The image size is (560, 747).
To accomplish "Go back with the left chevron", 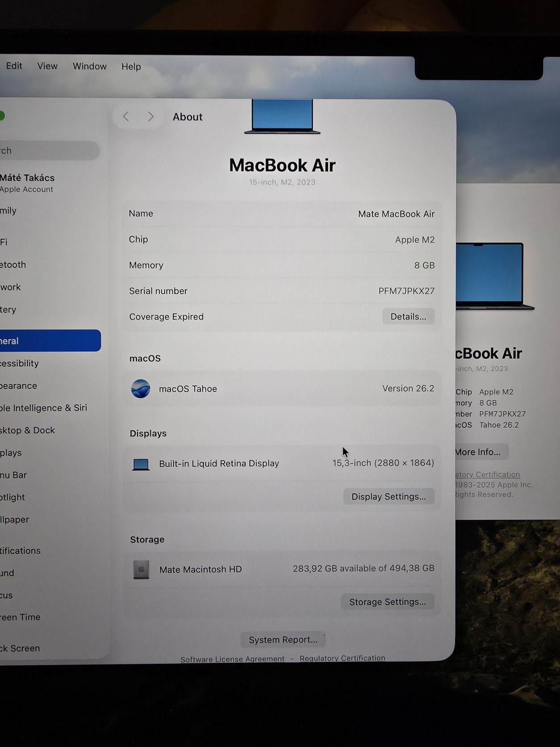I will [126, 117].
